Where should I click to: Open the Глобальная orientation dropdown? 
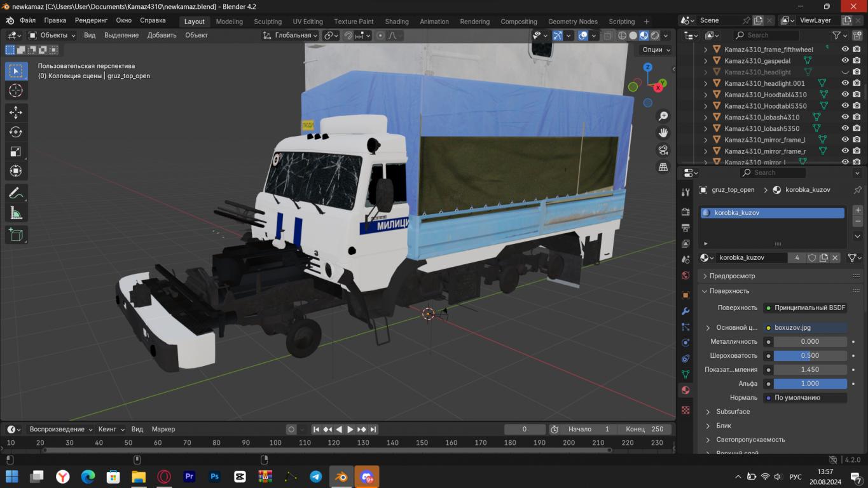coord(291,36)
